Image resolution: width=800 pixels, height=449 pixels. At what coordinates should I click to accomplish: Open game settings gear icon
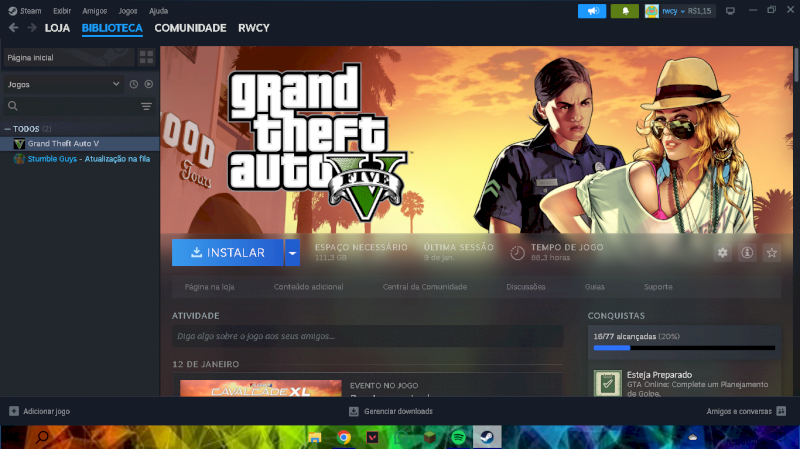pyautogui.click(x=722, y=253)
